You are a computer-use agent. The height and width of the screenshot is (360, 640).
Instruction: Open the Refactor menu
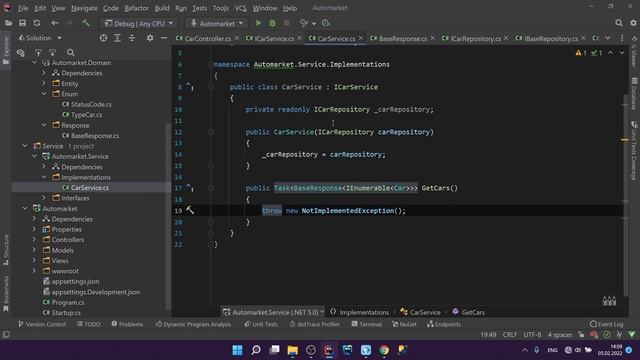click(x=136, y=8)
